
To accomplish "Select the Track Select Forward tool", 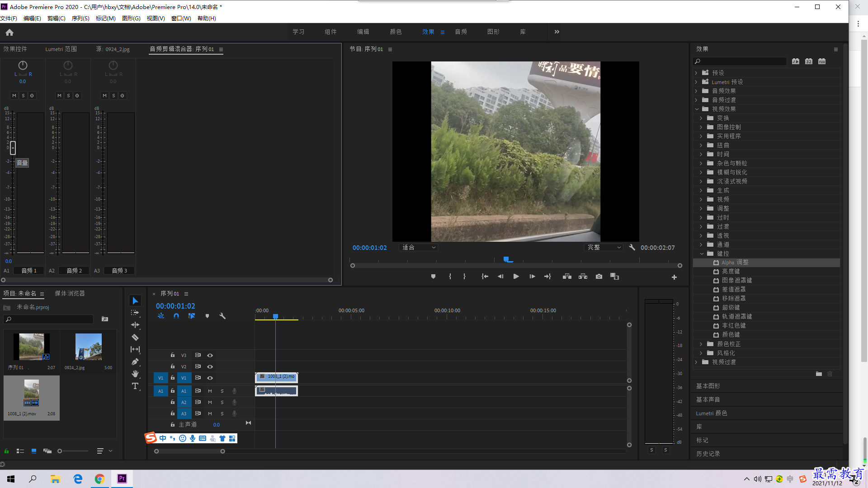I will click(135, 313).
